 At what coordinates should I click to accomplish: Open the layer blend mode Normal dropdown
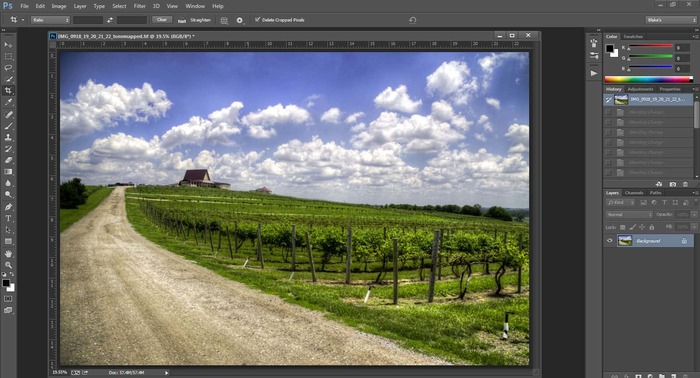(x=629, y=215)
